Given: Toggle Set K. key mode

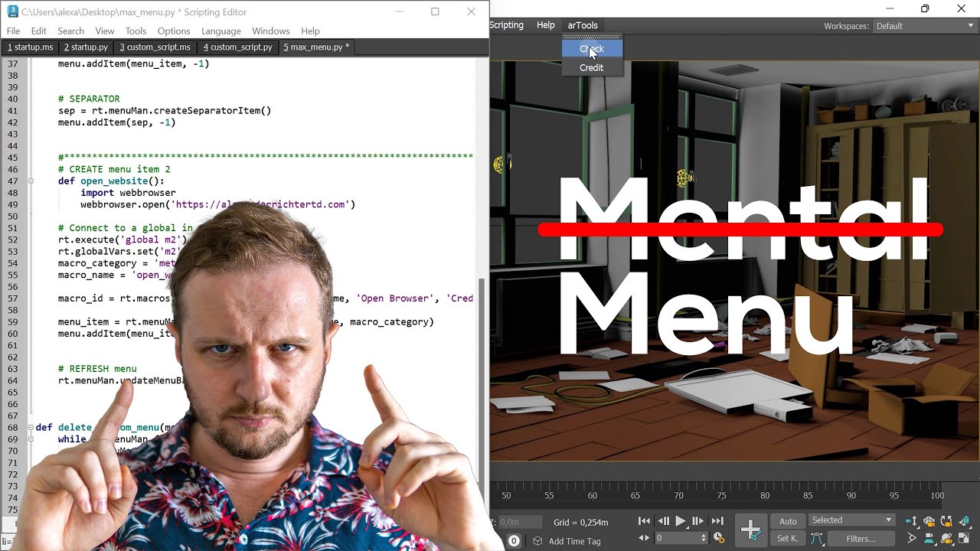Looking at the screenshot, I should pyautogui.click(x=788, y=539).
